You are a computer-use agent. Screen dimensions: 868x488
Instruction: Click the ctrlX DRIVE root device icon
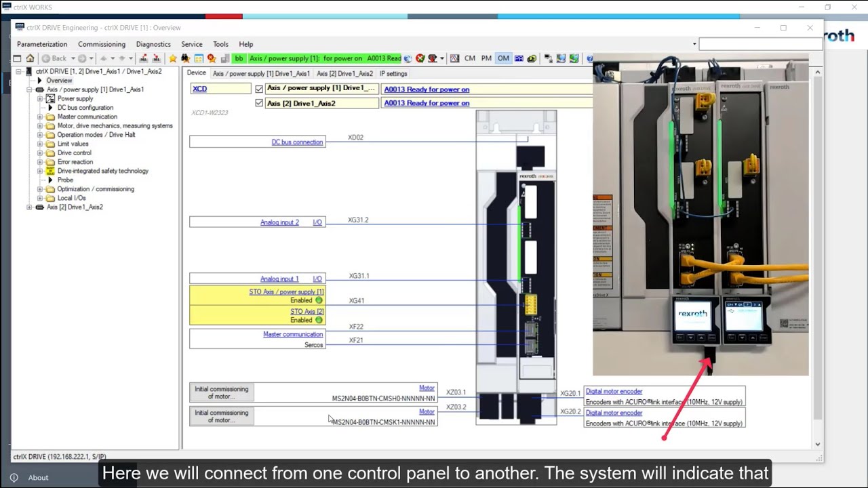click(x=28, y=71)
